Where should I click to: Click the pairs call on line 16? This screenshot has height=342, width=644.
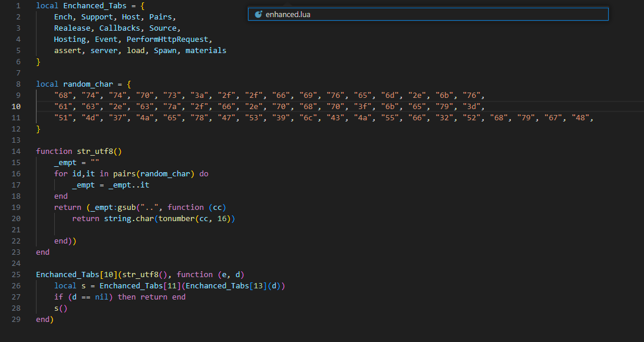124,174
